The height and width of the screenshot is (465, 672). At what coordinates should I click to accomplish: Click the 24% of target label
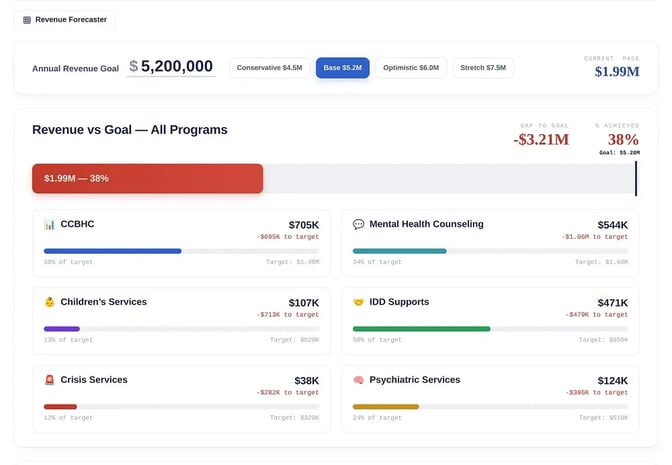tap(377, 418)
